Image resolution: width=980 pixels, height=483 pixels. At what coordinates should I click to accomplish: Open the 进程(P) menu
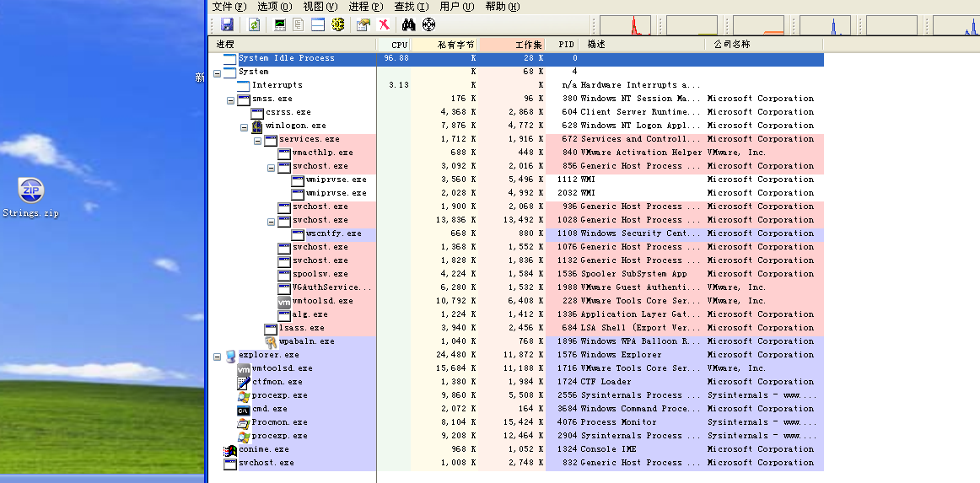click(x=366, y=7)
